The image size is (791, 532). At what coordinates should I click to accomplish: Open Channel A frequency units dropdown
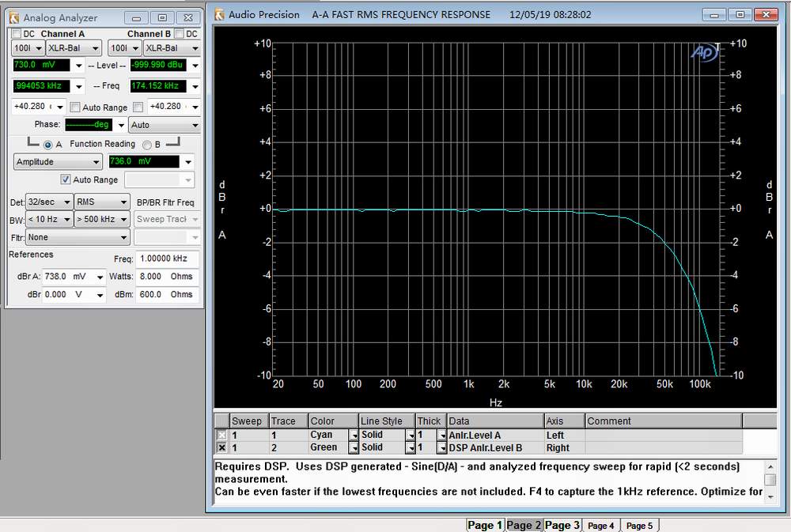coord(78,87)
